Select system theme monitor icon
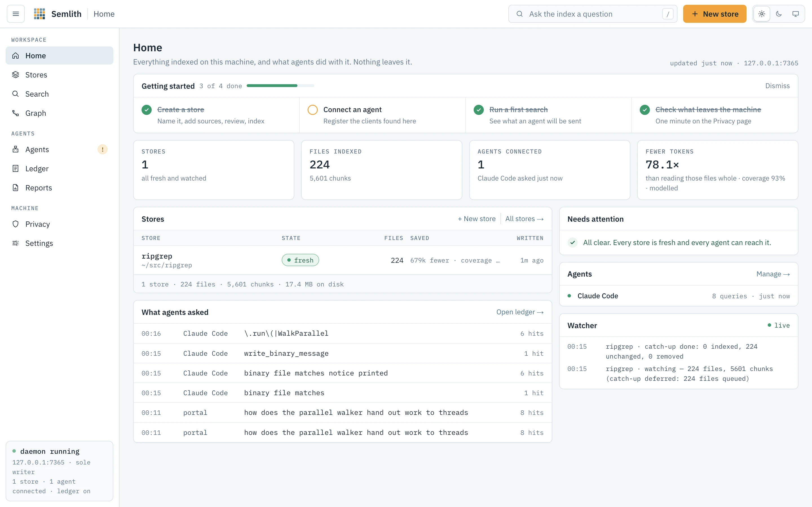Screen dimensions: 812x507 pyautogui.click(x=796, y=14)
